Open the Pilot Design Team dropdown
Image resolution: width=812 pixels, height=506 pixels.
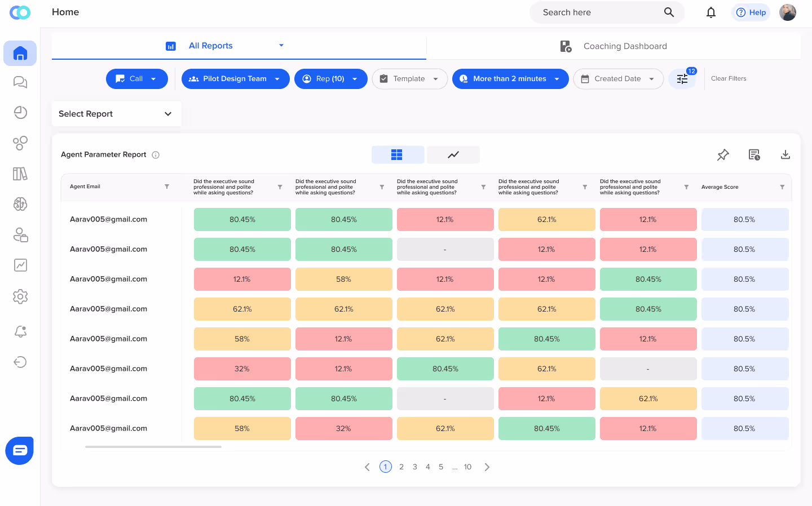click(x=236, y=79)
